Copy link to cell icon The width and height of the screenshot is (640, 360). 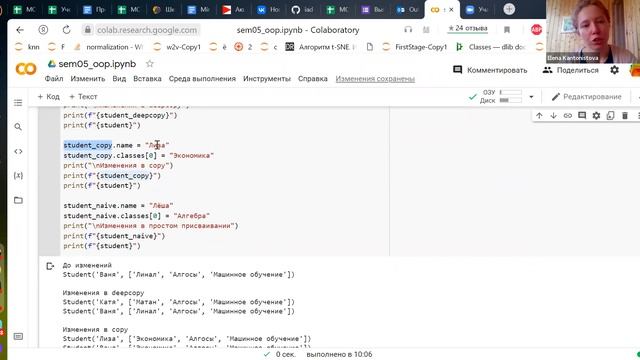point(568,116)
